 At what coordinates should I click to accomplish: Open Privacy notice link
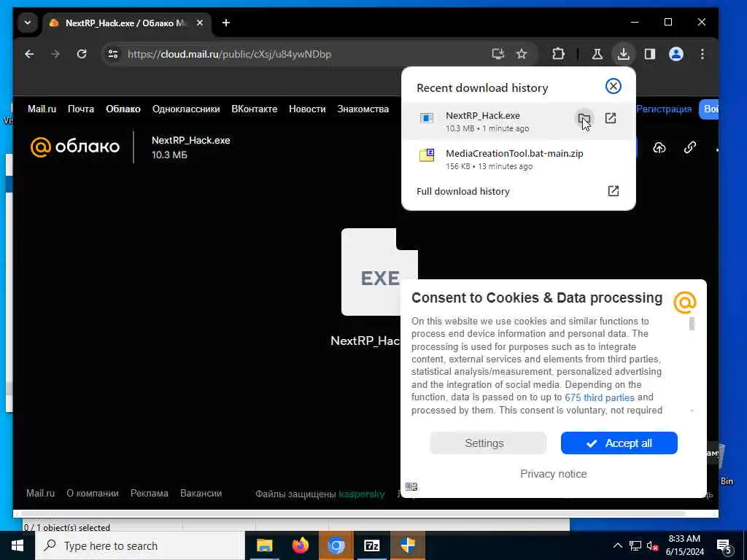click(x=554, y=474)
